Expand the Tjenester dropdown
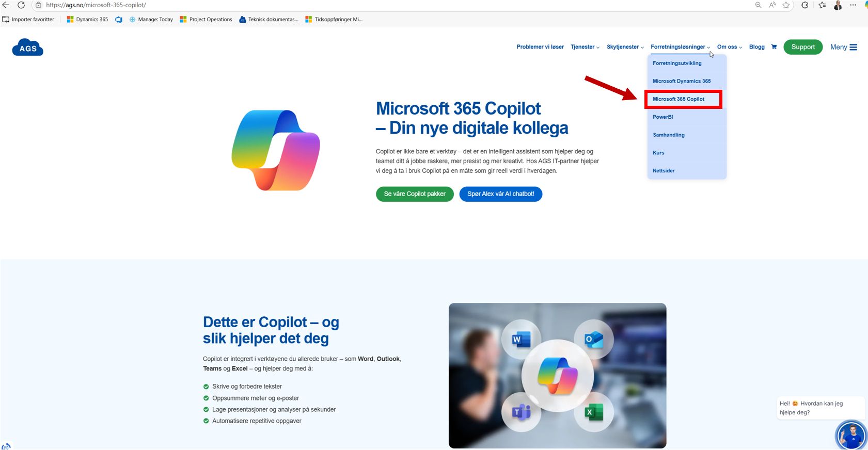This screenshot has height=450, width=868. pyautogui.click(x=585, y=47)
